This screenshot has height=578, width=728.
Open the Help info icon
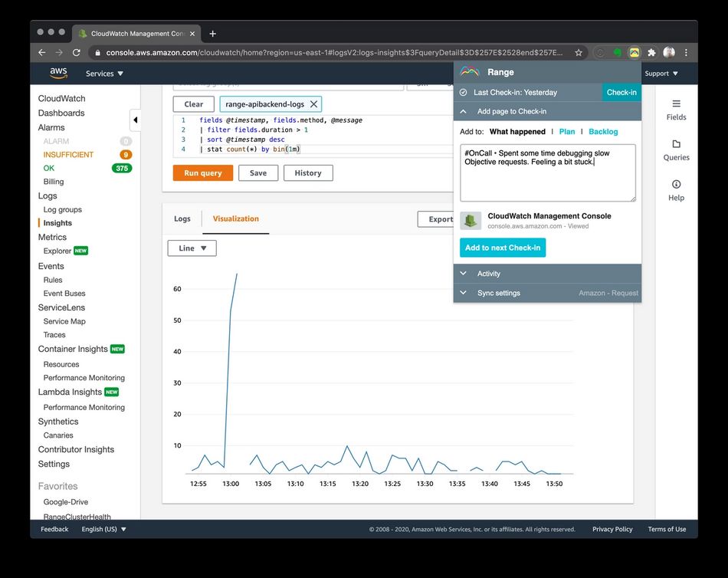click(676, 184)
